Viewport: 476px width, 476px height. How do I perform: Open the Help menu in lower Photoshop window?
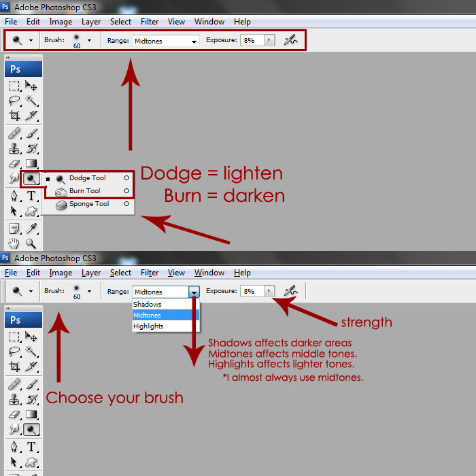click(242, 273)
